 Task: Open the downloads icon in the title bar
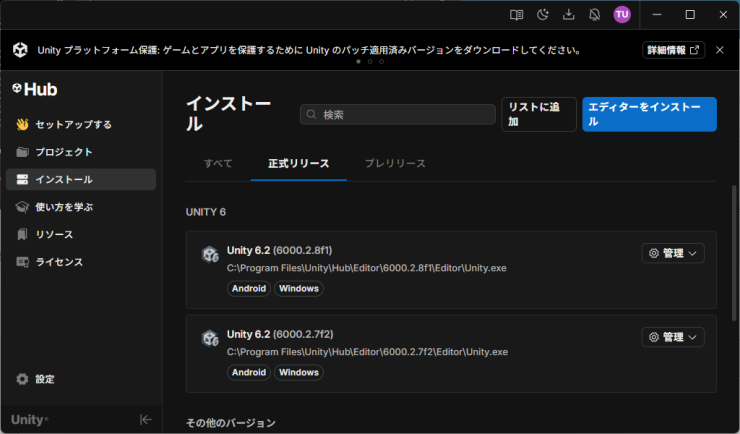(x=569, y=15)
